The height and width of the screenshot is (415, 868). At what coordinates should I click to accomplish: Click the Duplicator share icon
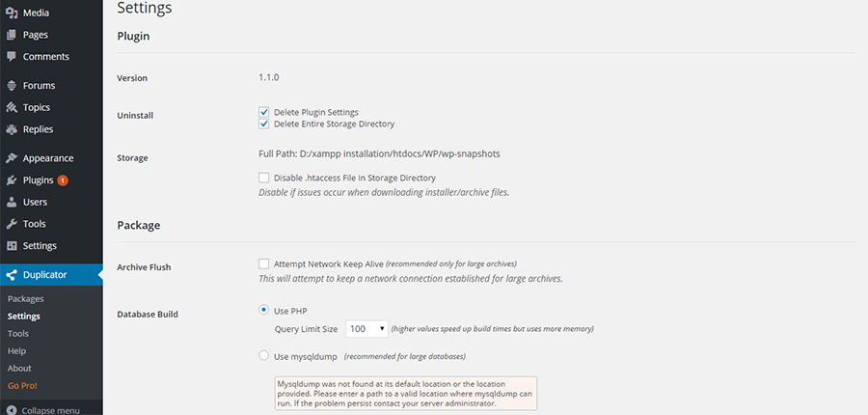pos(11,275)
